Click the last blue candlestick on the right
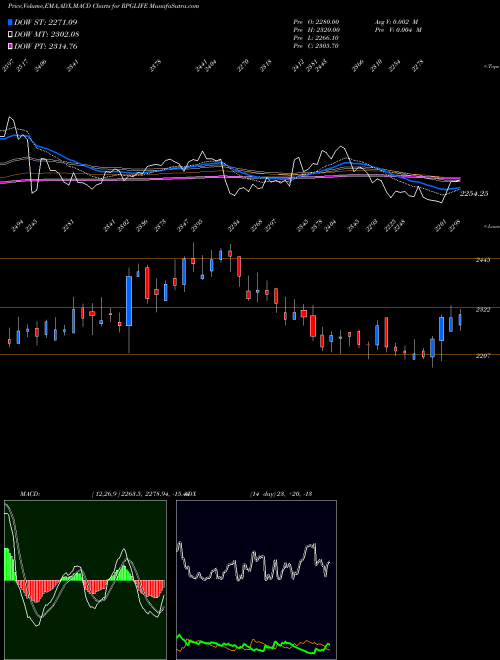The image size is (500, 660). pos(460,319)
